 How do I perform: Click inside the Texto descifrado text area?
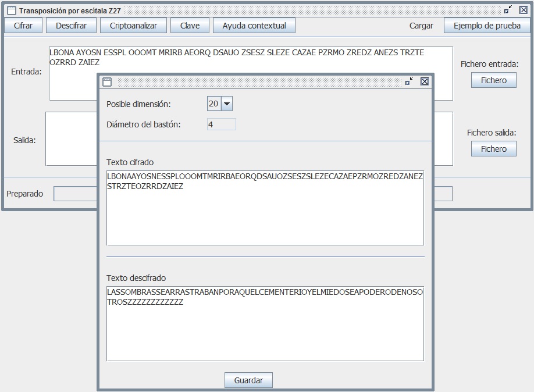pos(265,332)
